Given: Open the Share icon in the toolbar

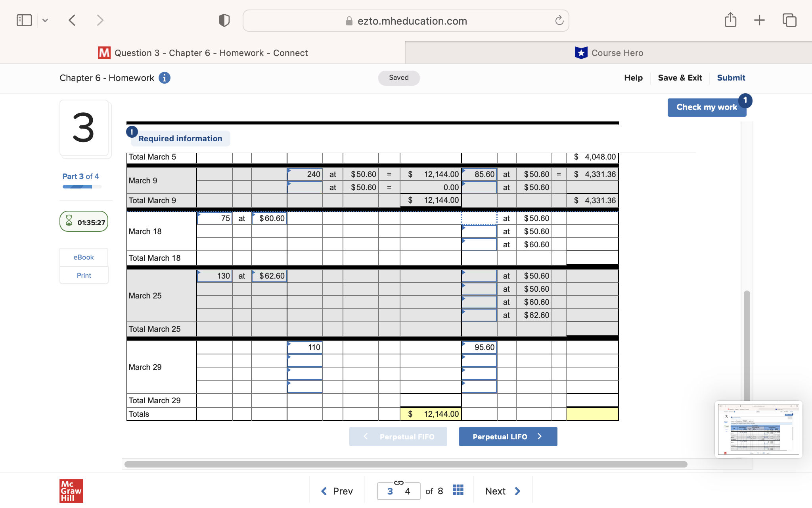Looking at the screenshot, I should [x=730, y=20].
